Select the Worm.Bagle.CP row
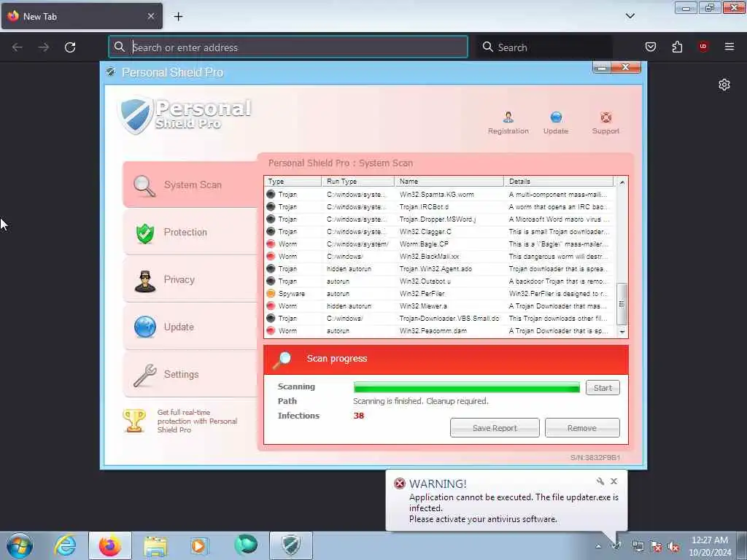The width and height of the screenshot is (747, 560). pyautogui.click(x=439, y=244)
